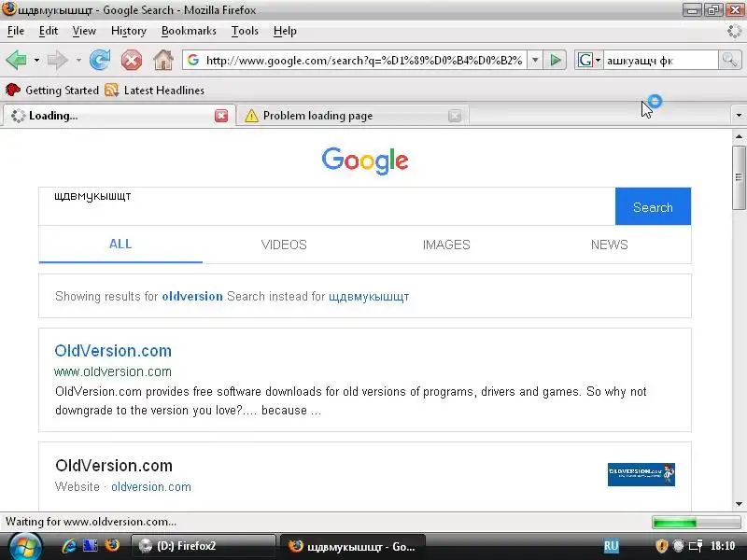The width and height of the screenshot is (747, 560).
Task: Click the vertical scrollbar thumb
Action: click(x=739, y=177)
